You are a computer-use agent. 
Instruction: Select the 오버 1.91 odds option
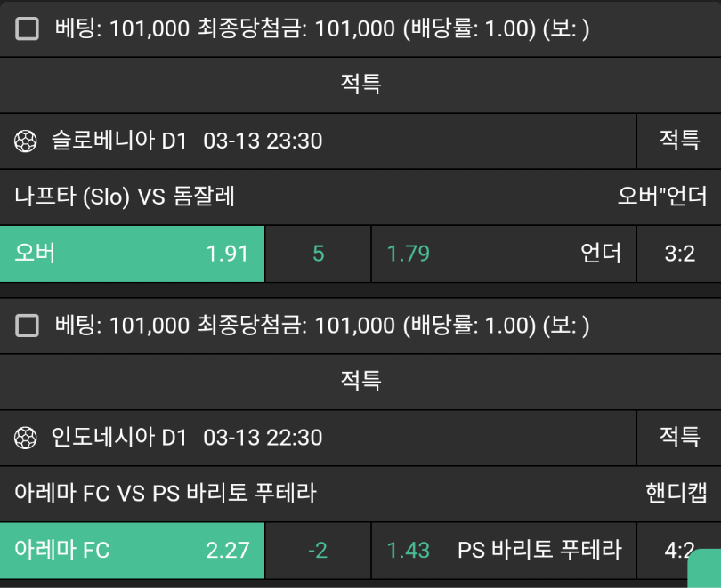pyautogui.click(x=132, y=254)
